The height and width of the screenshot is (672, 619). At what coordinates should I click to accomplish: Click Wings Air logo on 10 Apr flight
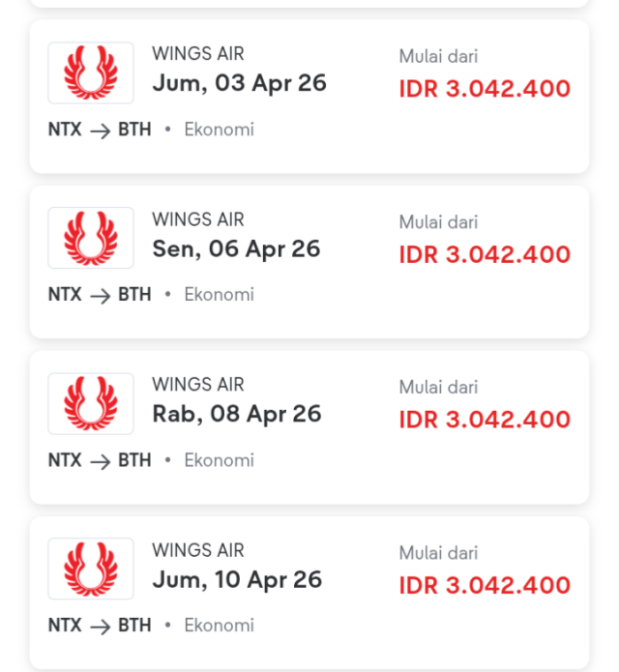(91, 569)
